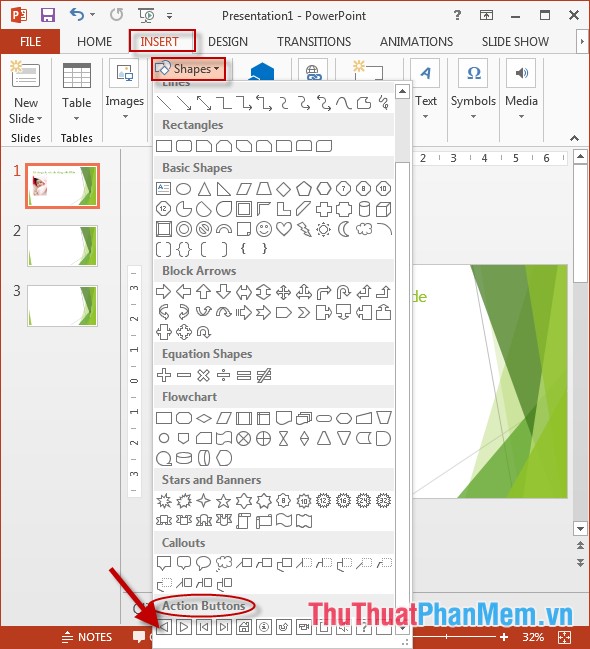The image size is (590, 649).
Task: Toggle the NOTES pane in status bar
Action: pos(87,637)
